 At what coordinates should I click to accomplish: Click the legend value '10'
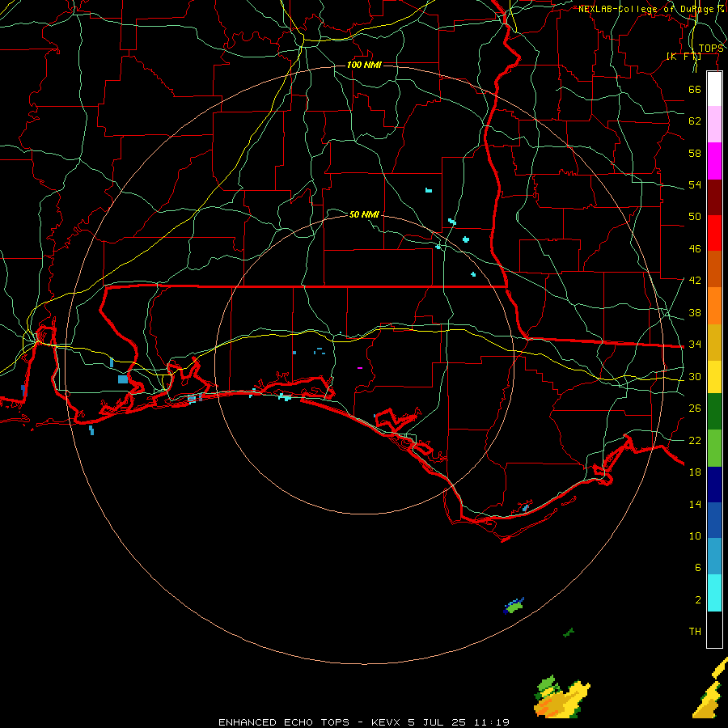(695, 535)
